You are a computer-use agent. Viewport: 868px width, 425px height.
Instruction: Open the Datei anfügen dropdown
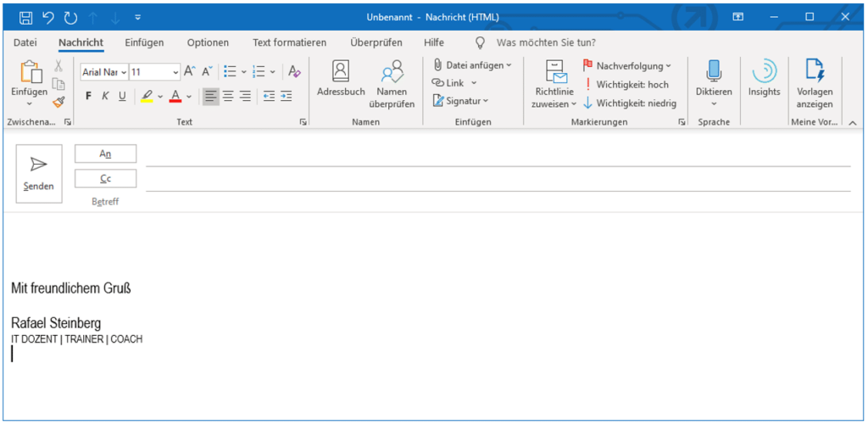click(471, 65)
